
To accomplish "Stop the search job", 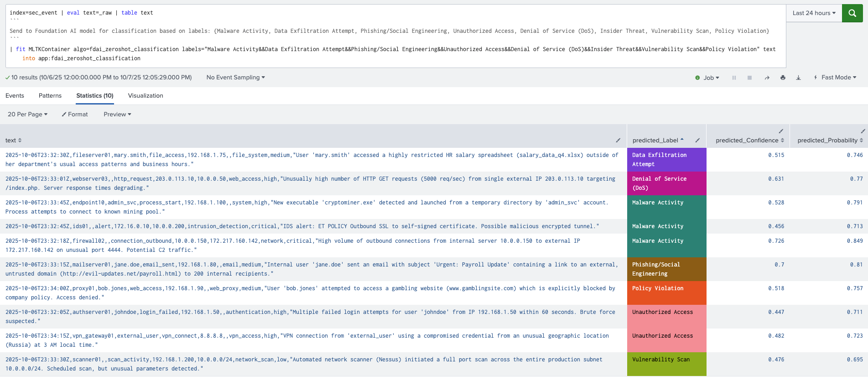I will 749,78.
